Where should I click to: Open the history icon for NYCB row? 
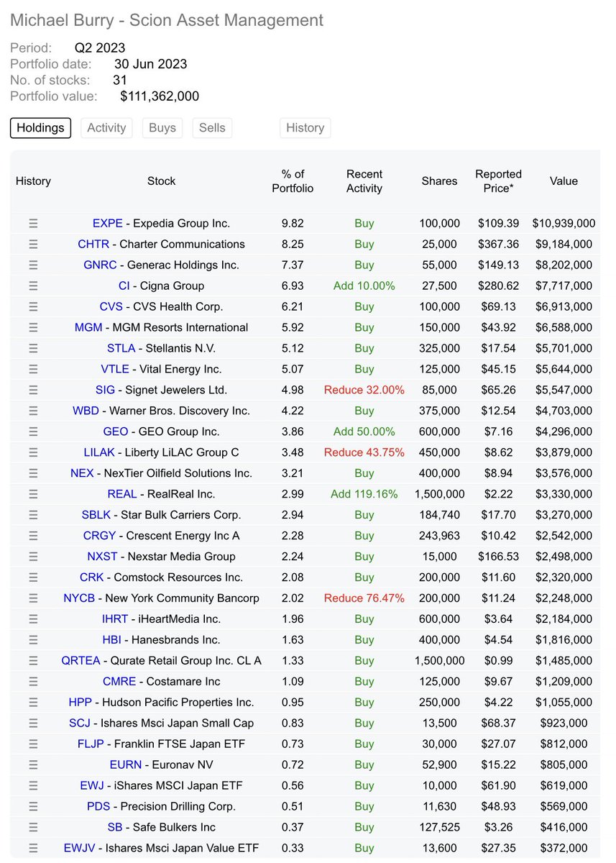[33, 598]
